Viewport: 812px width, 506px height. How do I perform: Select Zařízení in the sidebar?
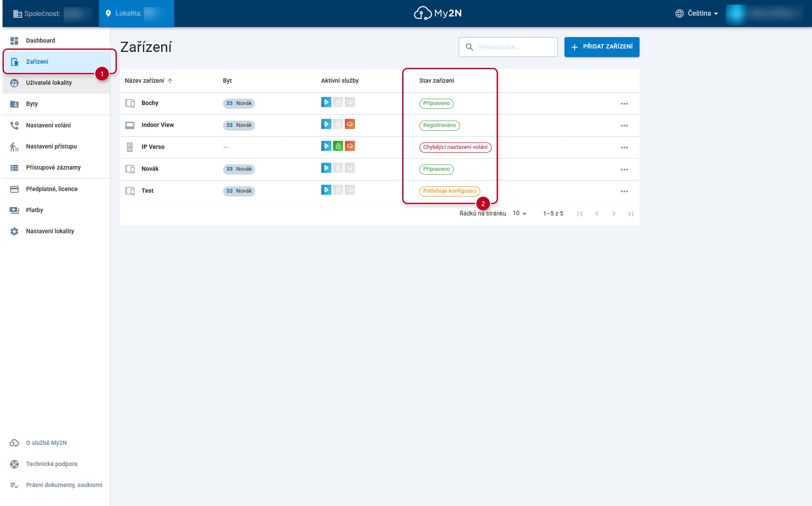[x=56, y=62]
